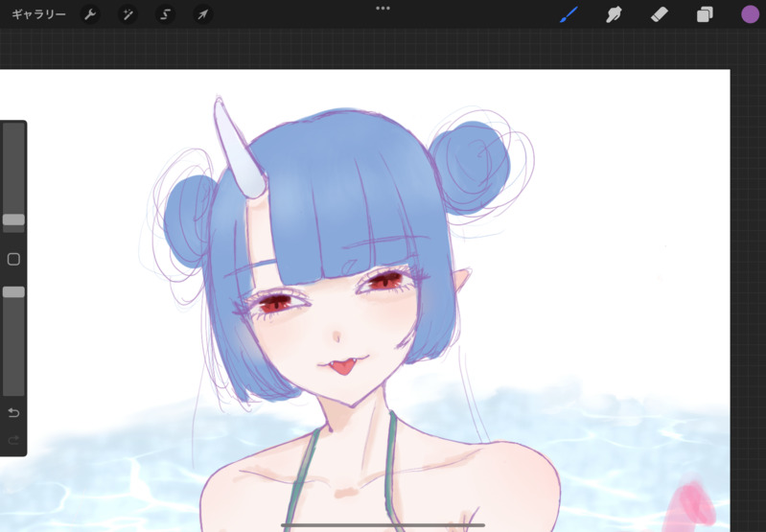Select the Transform arrow tool
The height and width of the screenshot is (532, 766).
[x=202, y=14]
